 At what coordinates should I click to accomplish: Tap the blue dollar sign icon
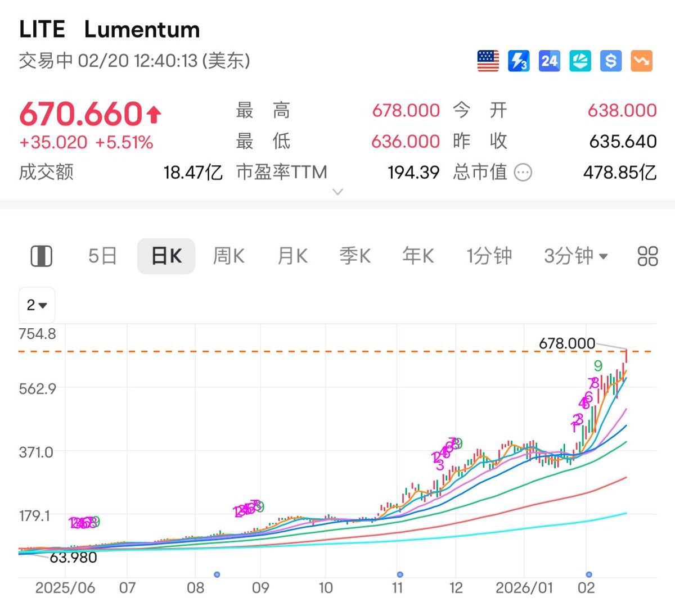point(611,61)
